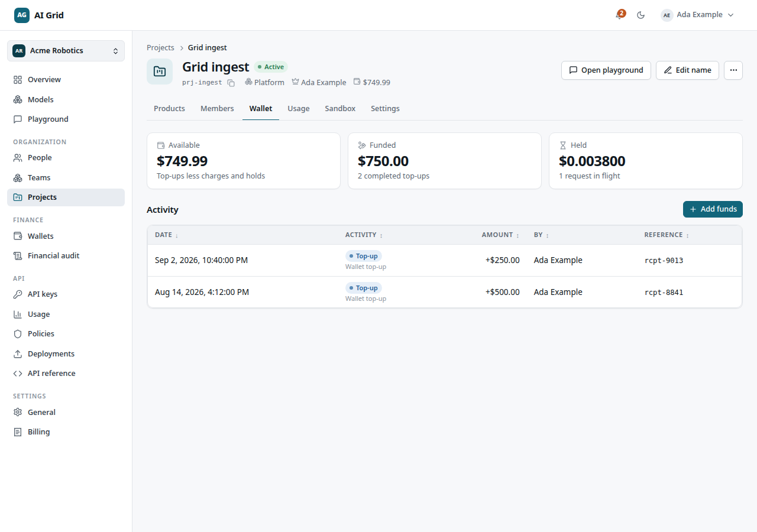
Task: Click the $749.99 balance in header
Action: coord(371,83)
